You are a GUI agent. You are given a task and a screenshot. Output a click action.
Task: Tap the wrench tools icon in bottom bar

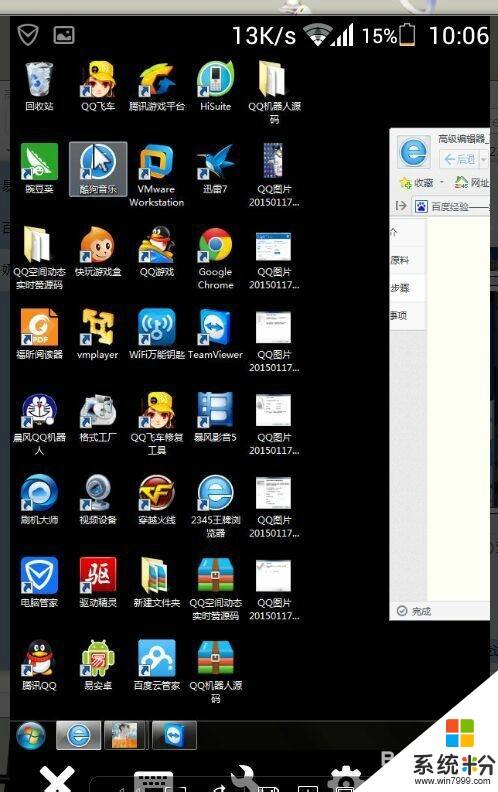click(245, 778)
